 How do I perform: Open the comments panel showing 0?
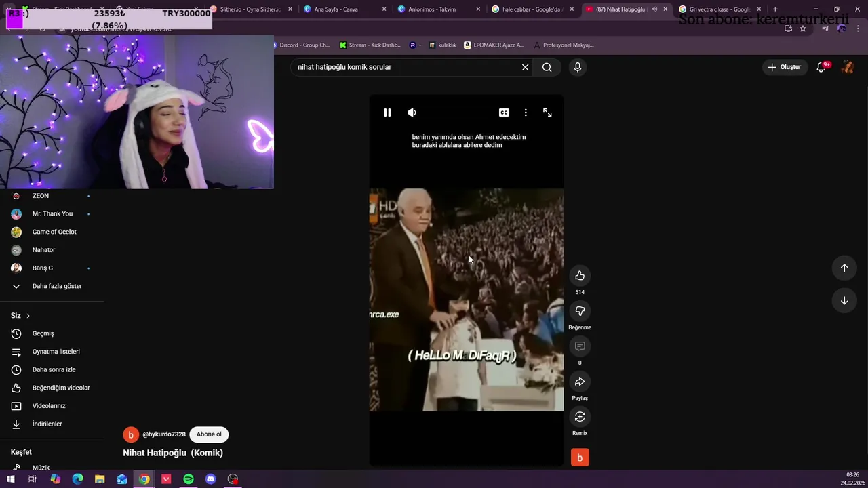pyautogui.click(x=580, y=346)
